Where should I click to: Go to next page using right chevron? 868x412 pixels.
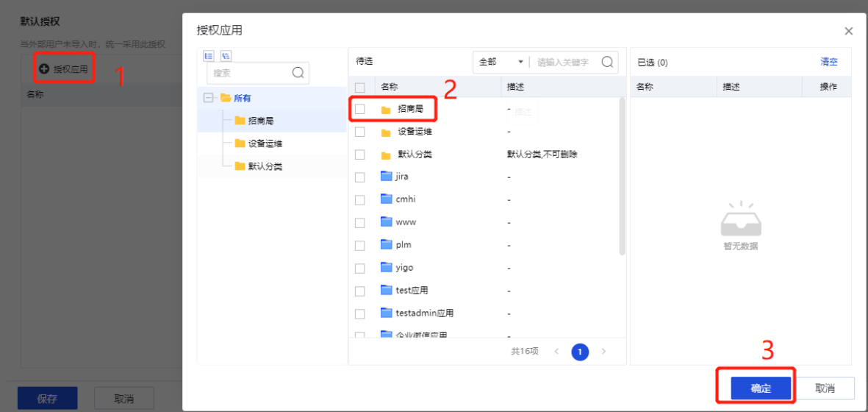click(603, 352)
